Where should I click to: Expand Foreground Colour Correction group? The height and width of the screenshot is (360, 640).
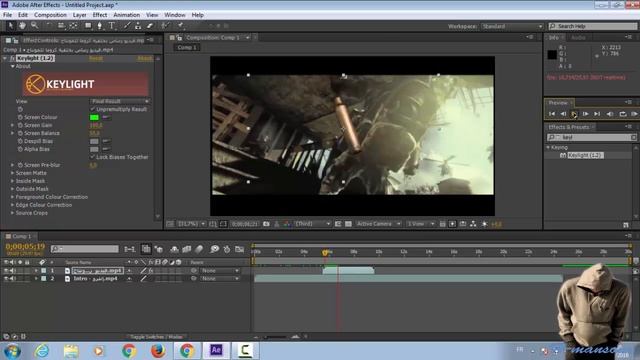pos(13,197)
